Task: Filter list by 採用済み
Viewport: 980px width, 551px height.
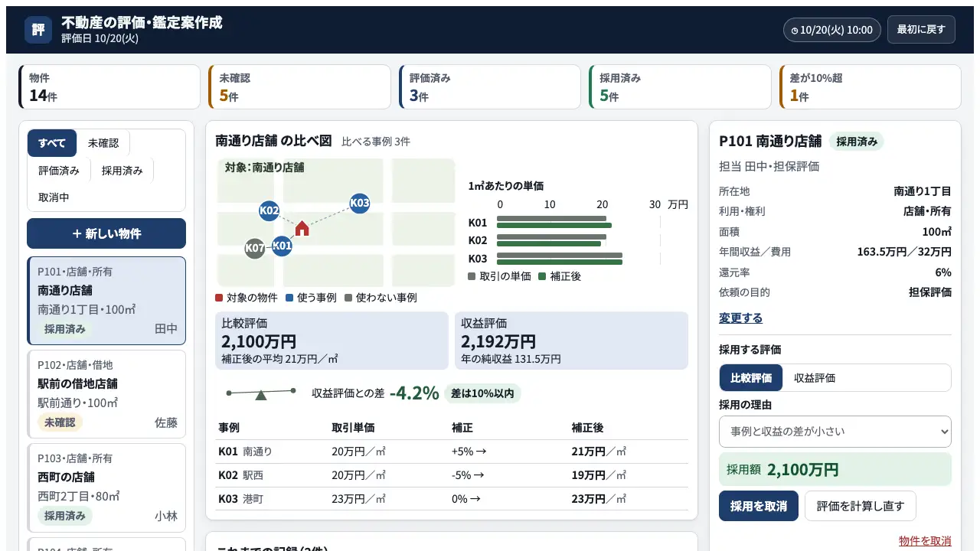Action: 122,171
